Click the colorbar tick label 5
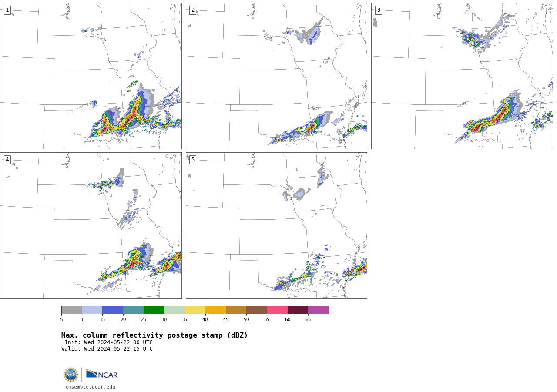557x392 pixels. (61, 320)
